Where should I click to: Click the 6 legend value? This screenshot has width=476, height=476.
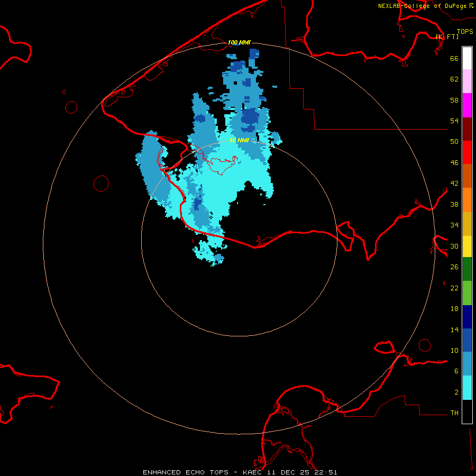(x=456, y=371)
